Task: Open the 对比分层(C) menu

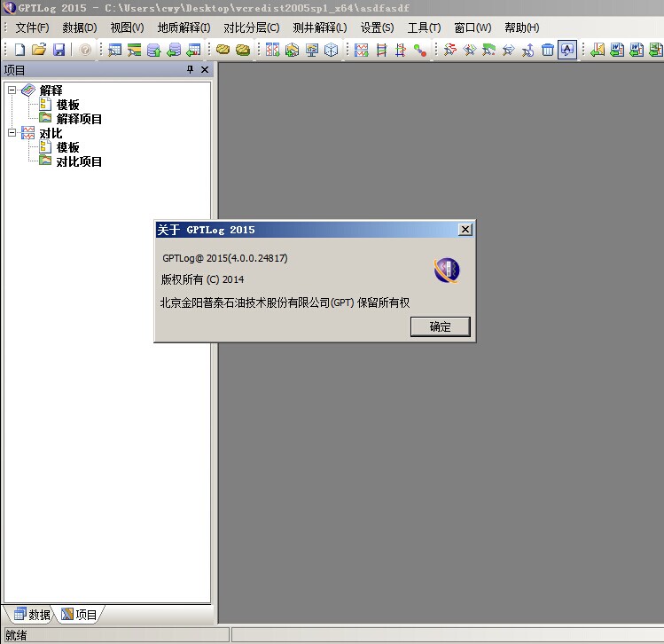Action: pos(252,27)
